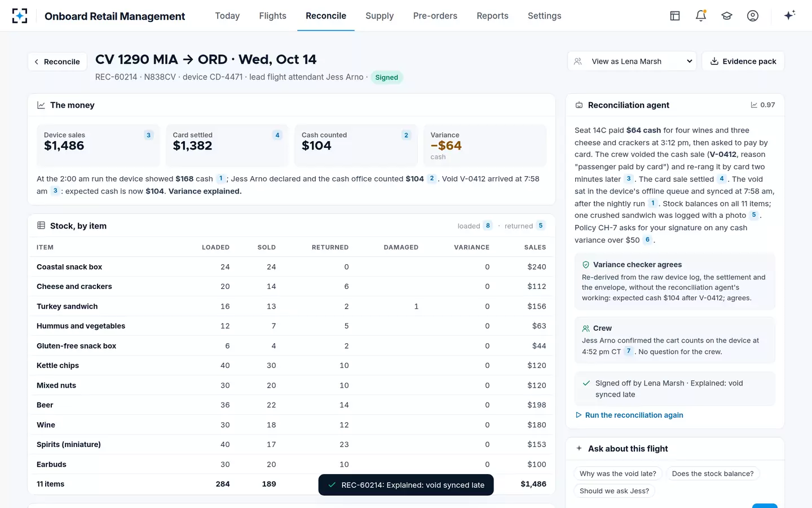The image size is (812, 508).
Task: Click citation 3 on Device sales card
Action: coord(149,135)
